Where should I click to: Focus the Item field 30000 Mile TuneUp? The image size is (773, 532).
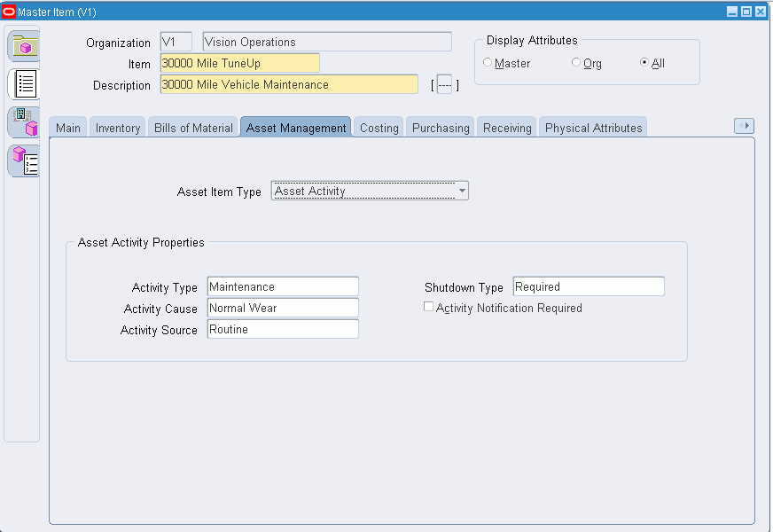[239, 63]
